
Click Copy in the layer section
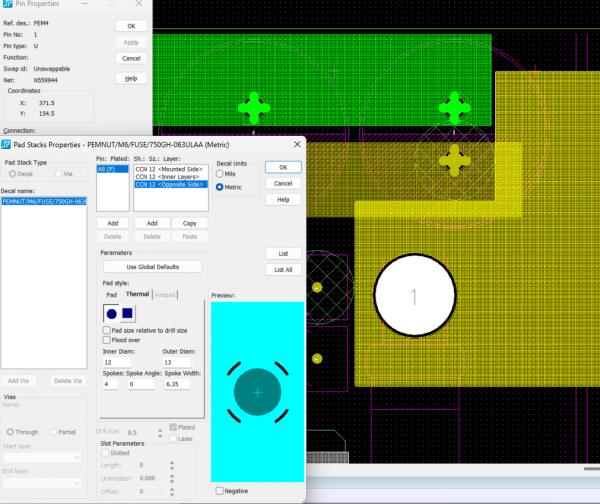click(189, 223)
